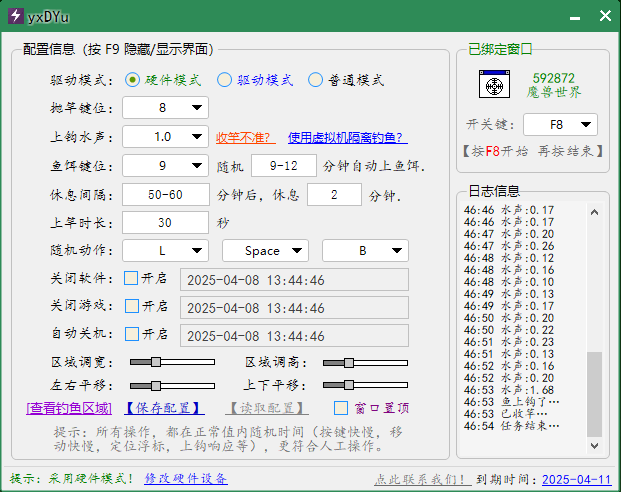Enable 自动关机 checkbox
621x492 pixels.
tap(131, 334)
